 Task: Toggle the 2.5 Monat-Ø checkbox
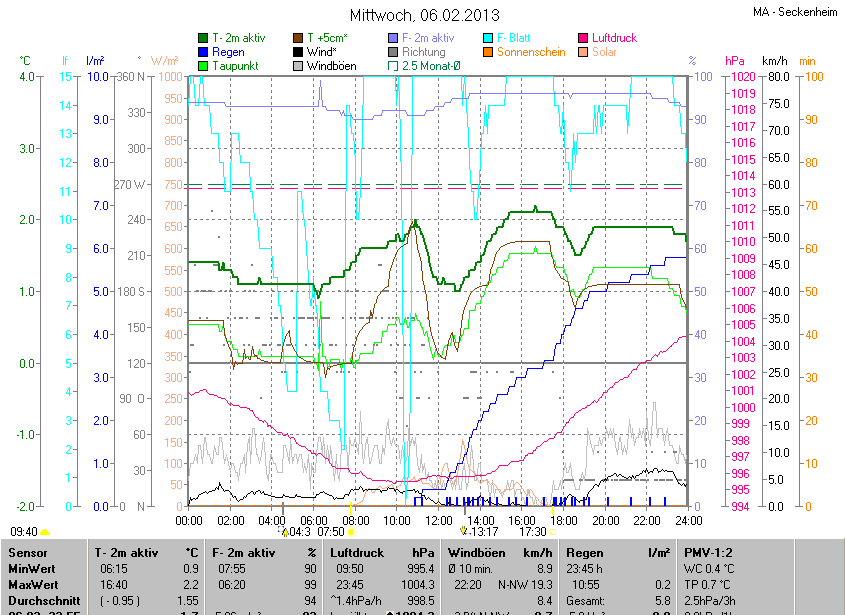point(393,65)
